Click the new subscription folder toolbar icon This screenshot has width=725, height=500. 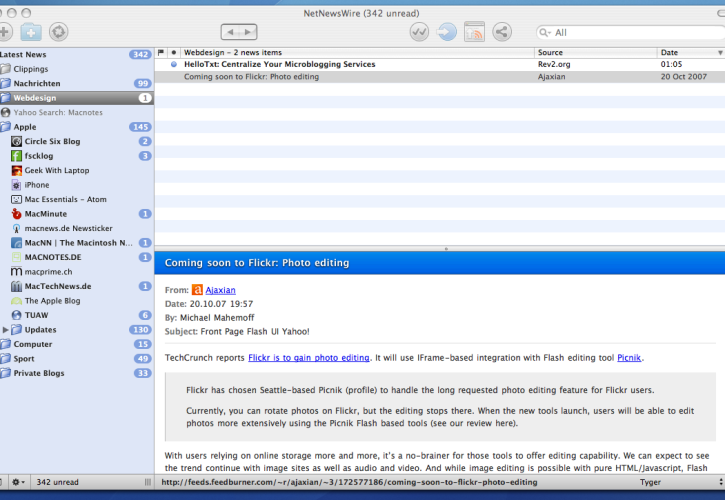tap(31, 32)
